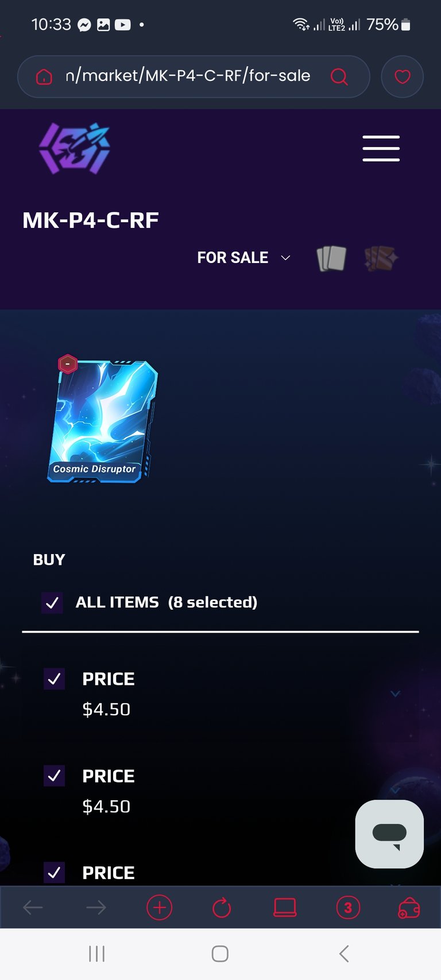Open the wallet icon in browser toolbar
Screen dimensions: 441x980
point(409,908)
